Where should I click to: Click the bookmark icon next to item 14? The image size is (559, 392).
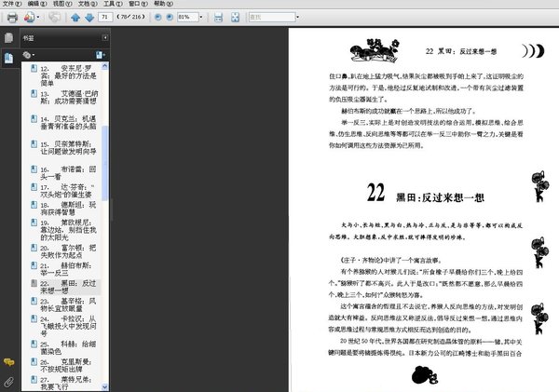pyautogui.click(x=34, y=118)
